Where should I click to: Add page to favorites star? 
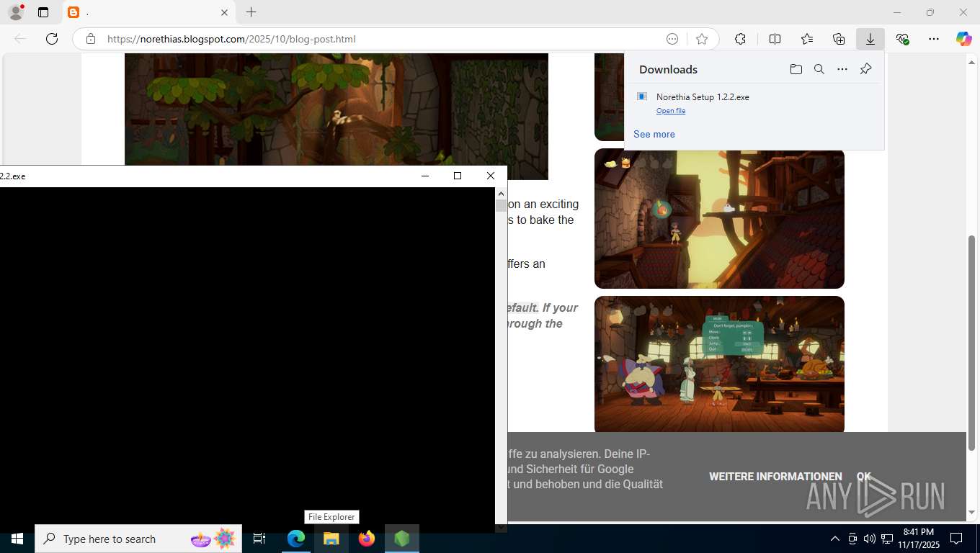(702, 39)
